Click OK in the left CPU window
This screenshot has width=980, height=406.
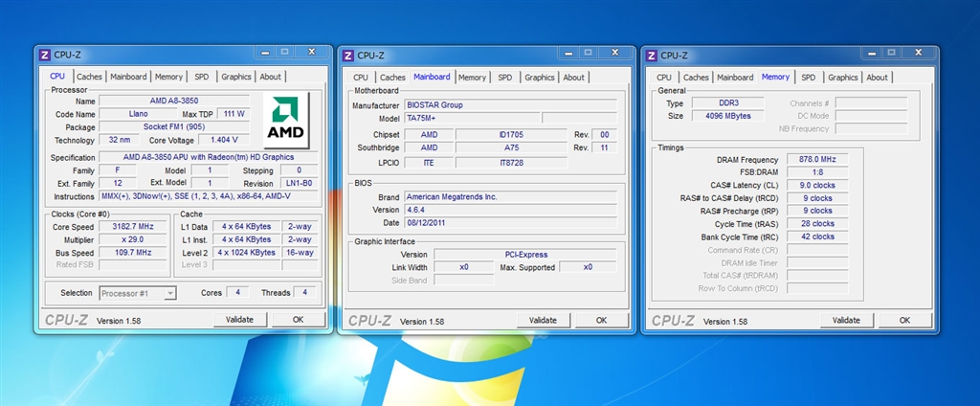(299, 320)
